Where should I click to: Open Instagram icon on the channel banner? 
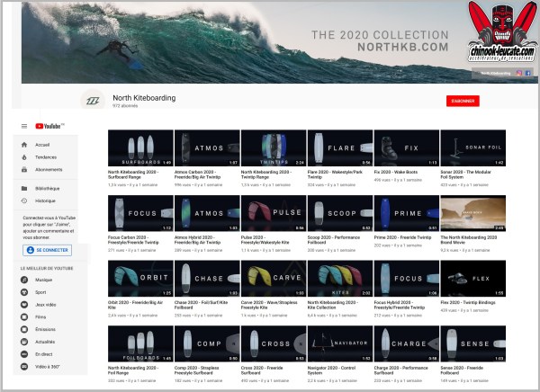pos(518,73)
